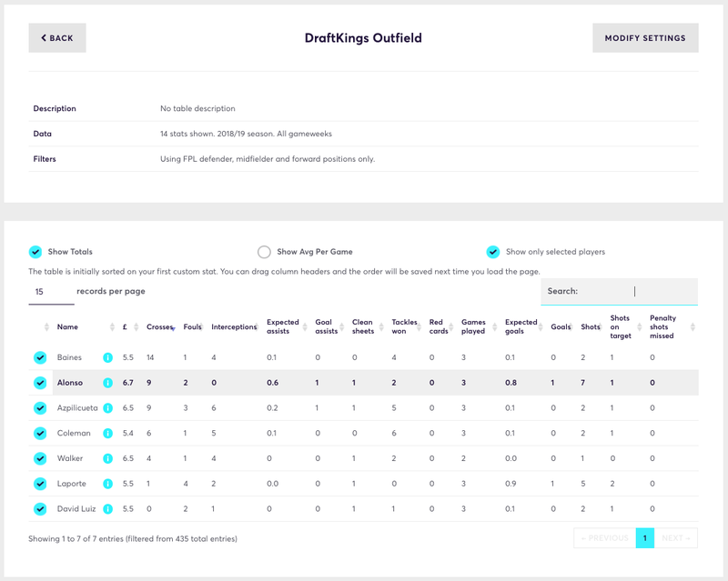This screenshot has width=728, height=581.
Task: Click the 'No table description' text
Action: click(x=197, y=108)
